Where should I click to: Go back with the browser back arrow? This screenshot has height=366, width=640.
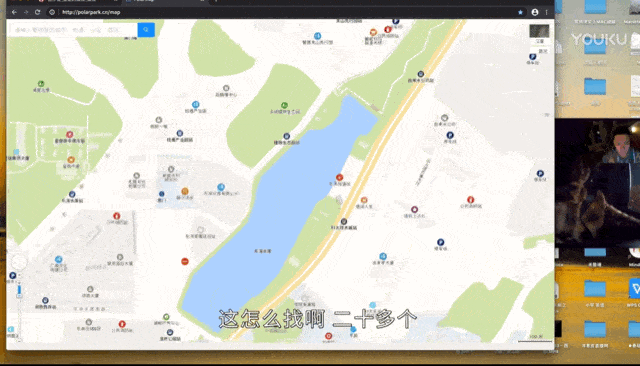tap(14, 12)
